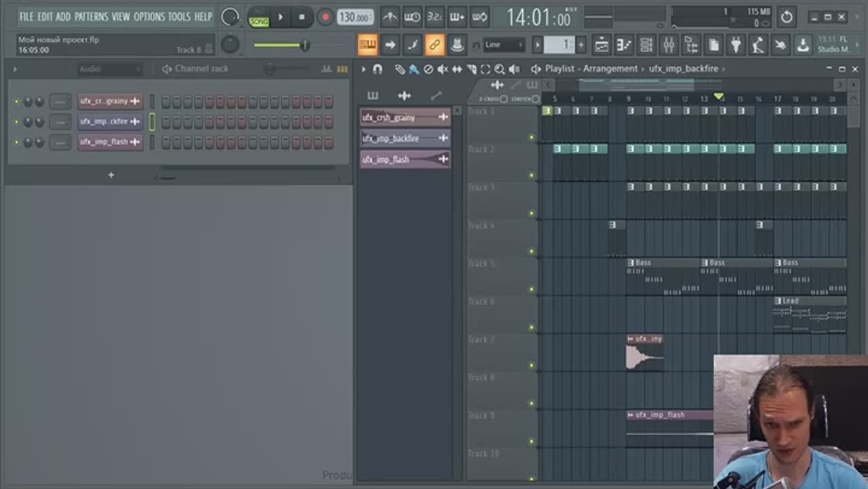
Task: Open the PATTERNS menu
Action: [x=91, y=16]
